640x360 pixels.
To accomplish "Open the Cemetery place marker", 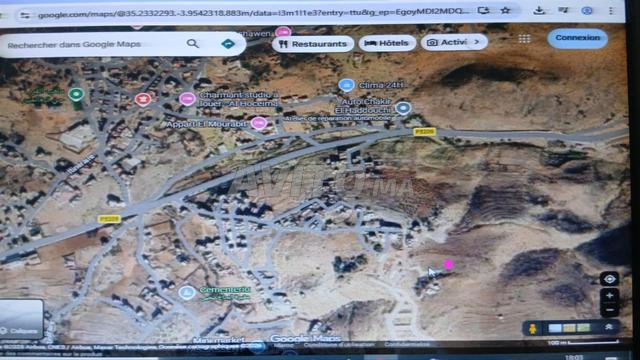I will pos(187,293).
